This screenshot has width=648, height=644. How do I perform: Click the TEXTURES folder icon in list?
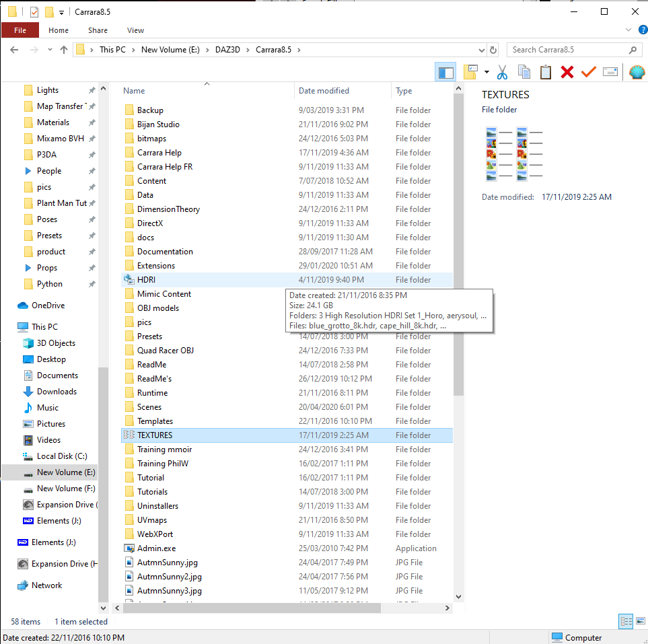point(129,435)
